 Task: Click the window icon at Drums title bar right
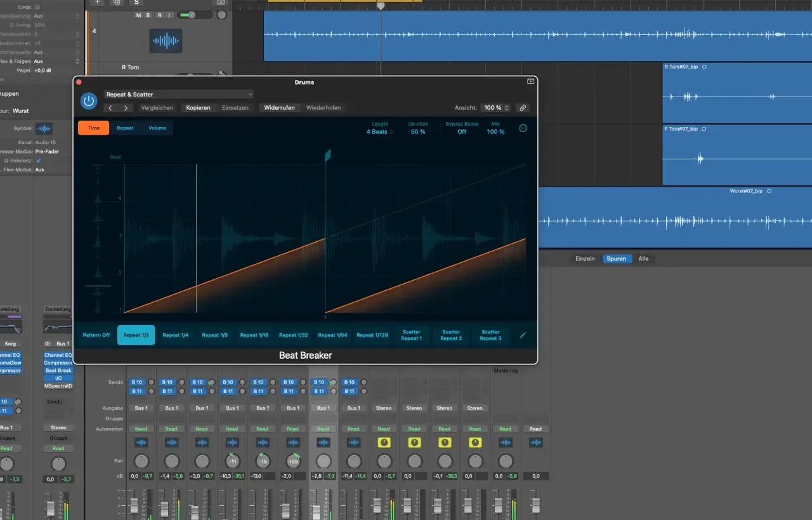(530, 82)
